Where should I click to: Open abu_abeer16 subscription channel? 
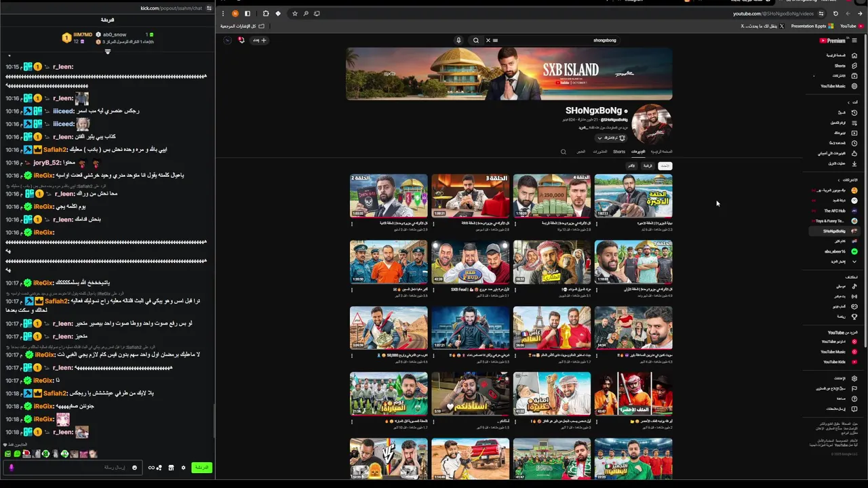point(840,251)
